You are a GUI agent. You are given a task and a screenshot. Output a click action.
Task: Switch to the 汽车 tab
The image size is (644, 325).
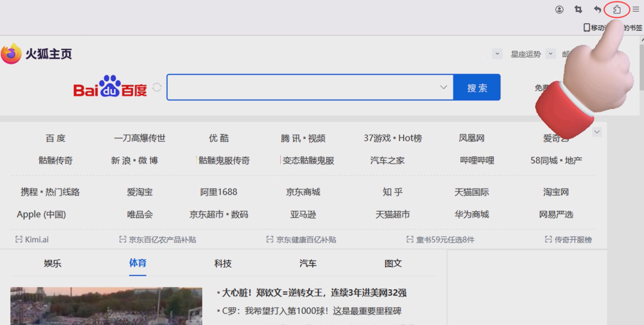307,264
